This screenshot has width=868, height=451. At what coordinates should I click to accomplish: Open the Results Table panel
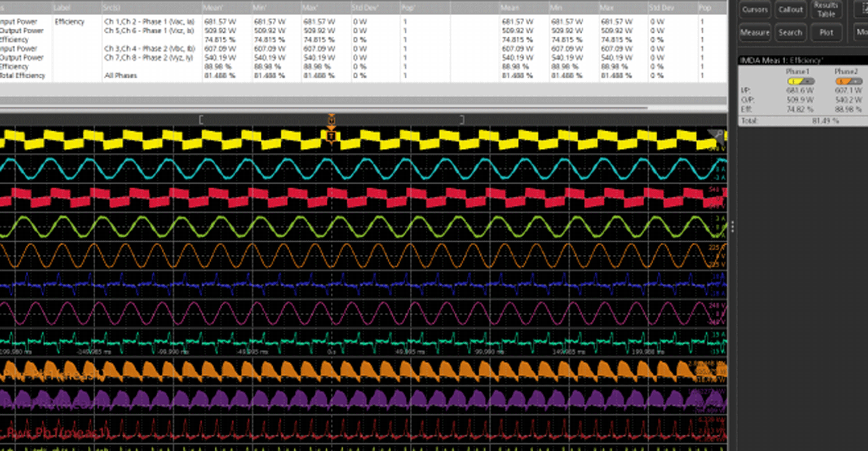826,10
